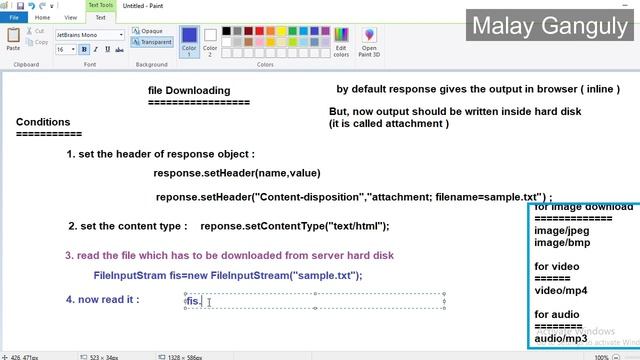The width and height of the screenshot is (640, 360).
Task: Open Paint 3D
Action: point(369,42)
